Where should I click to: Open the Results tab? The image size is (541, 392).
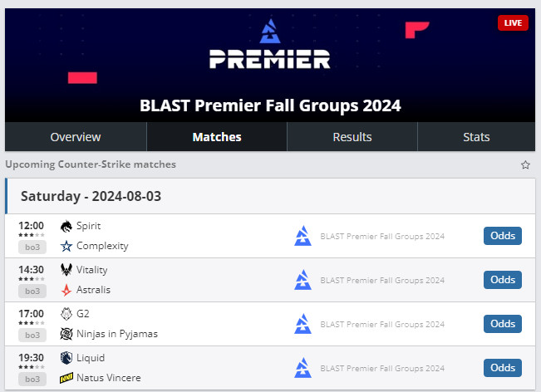click(352, 137)
